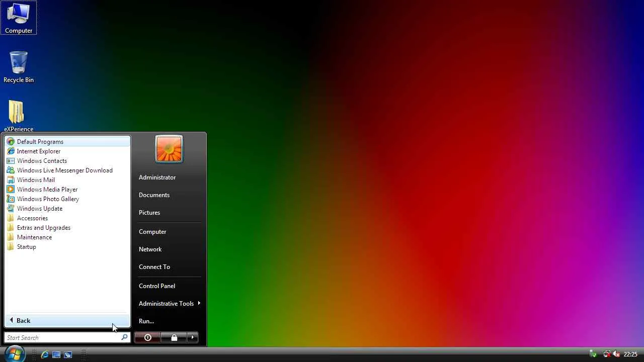The width and height of the screenshot is (644, 362).
Task: Click the power button in Start menu
Action: pos(147,337)
